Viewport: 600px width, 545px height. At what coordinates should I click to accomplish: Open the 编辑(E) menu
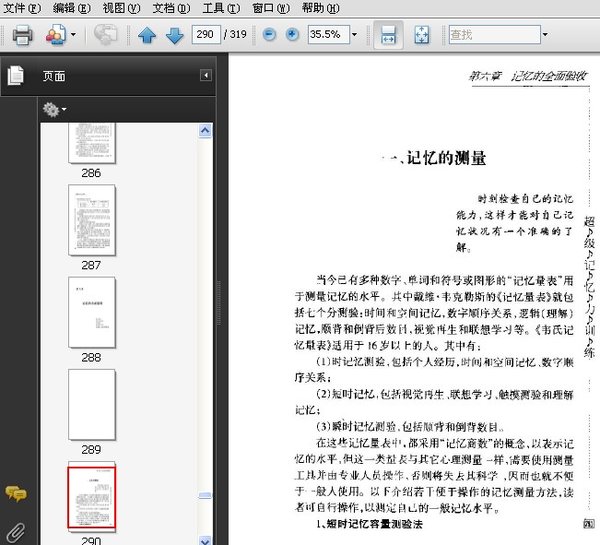pos(72,8)
